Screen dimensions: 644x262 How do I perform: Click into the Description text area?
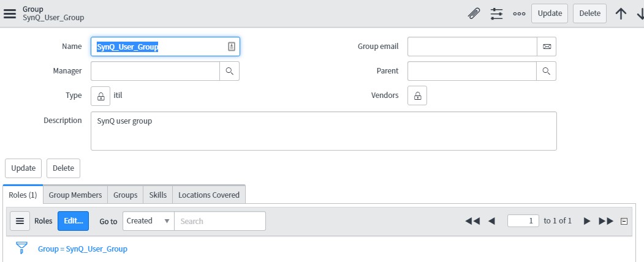tap(324, 131)
